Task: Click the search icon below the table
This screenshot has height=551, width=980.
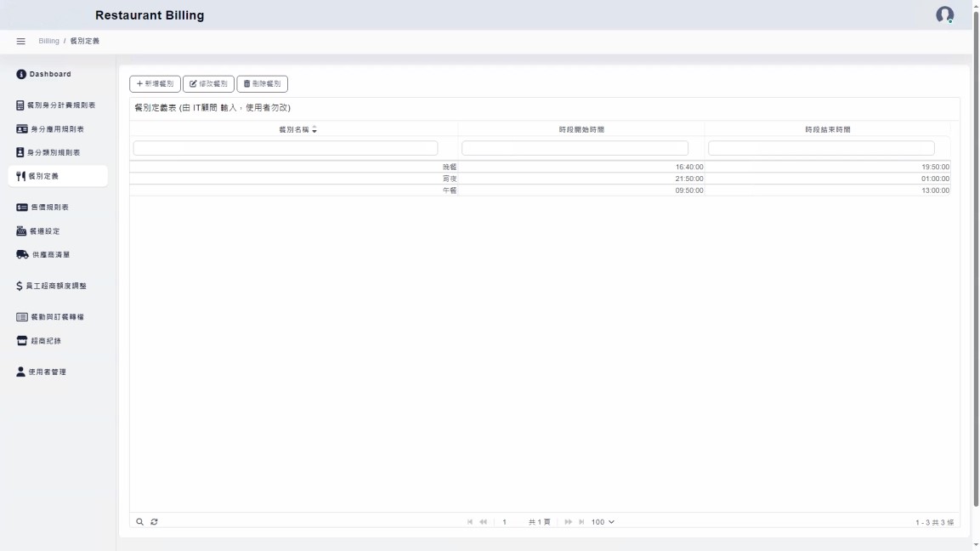Action: 140,522
